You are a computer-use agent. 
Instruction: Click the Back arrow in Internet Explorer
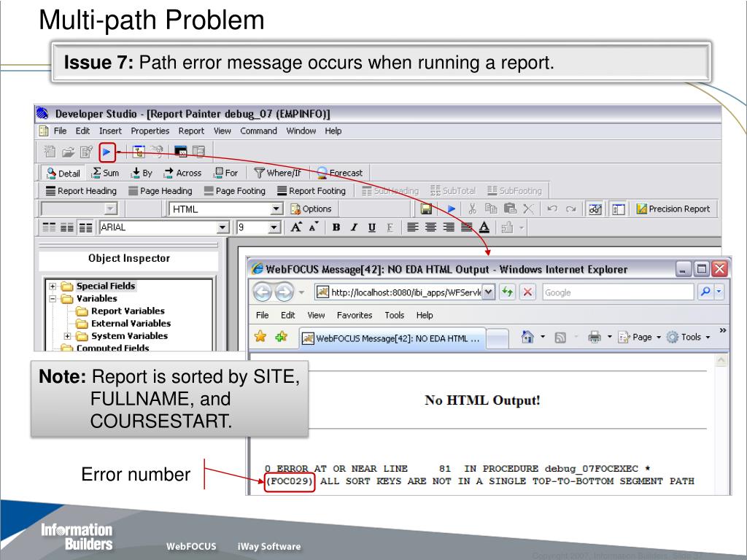[263, 292]
